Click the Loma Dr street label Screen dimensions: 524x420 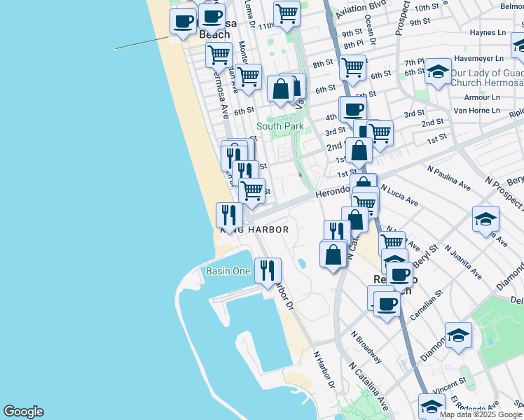coord(250,14)
